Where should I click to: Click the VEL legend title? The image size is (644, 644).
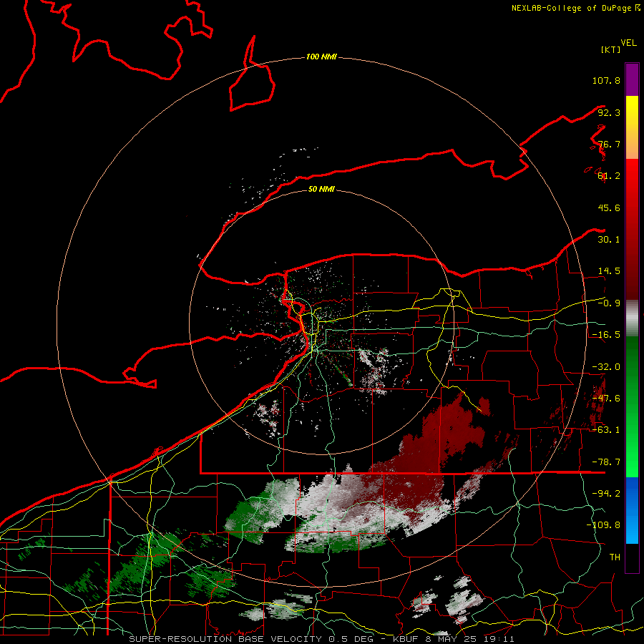coord(628,43)
